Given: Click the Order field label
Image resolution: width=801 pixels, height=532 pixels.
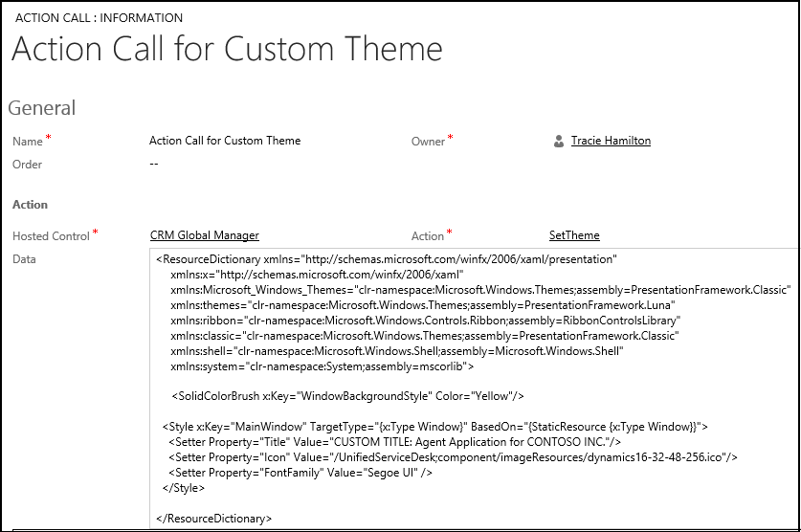Looking at the screenshot, I should pyautogui.click(x=27, y=165).
